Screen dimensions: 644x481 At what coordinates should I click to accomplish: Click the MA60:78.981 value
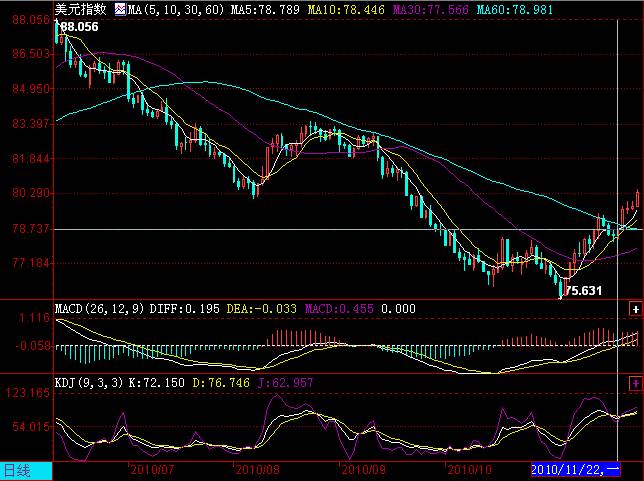515,9
